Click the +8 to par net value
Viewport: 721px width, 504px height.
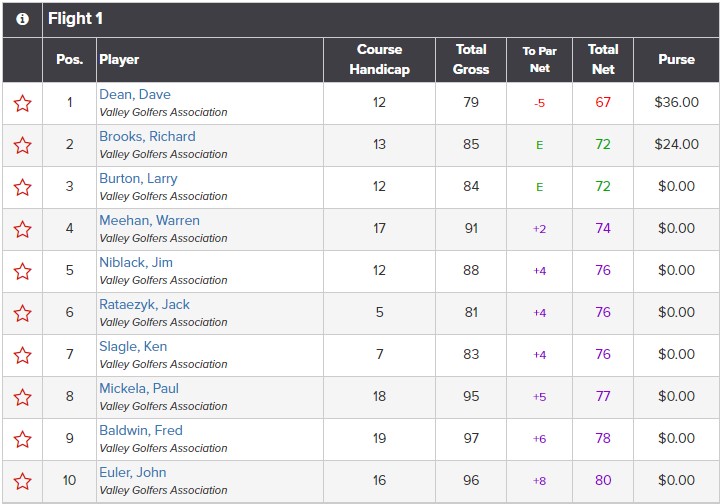click(x=539, y=481)
